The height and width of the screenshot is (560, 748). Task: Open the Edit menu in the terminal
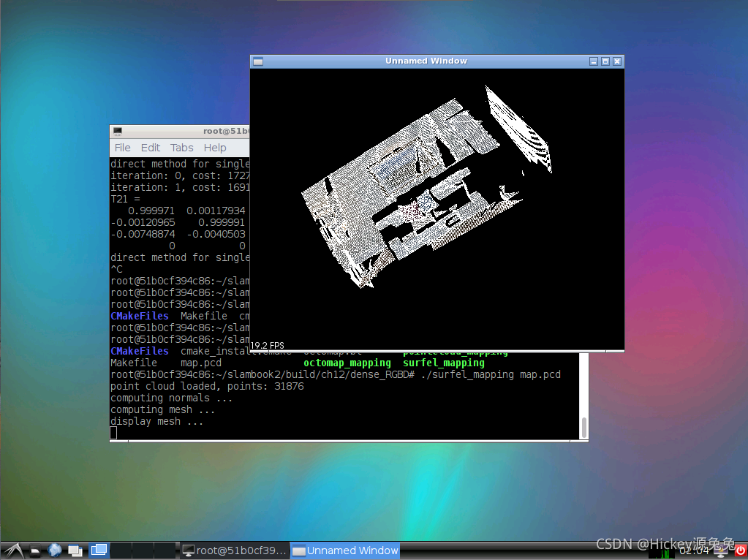[151, 148]
